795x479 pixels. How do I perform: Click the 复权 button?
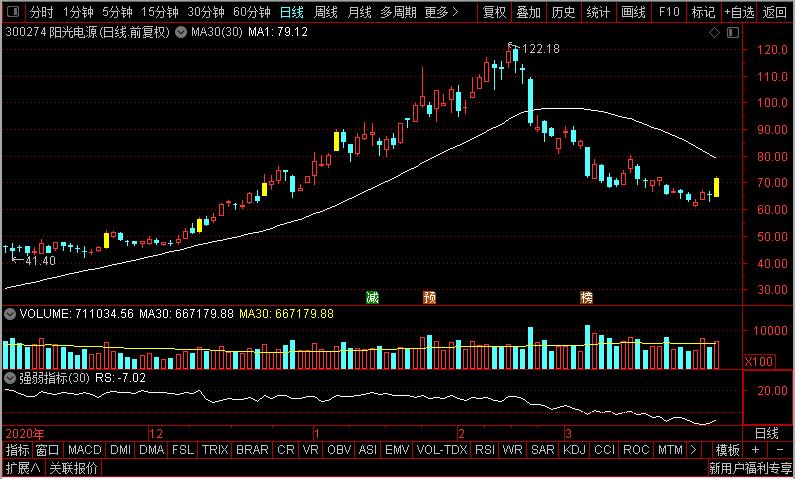pyautogui.click(x=494, y=12)
